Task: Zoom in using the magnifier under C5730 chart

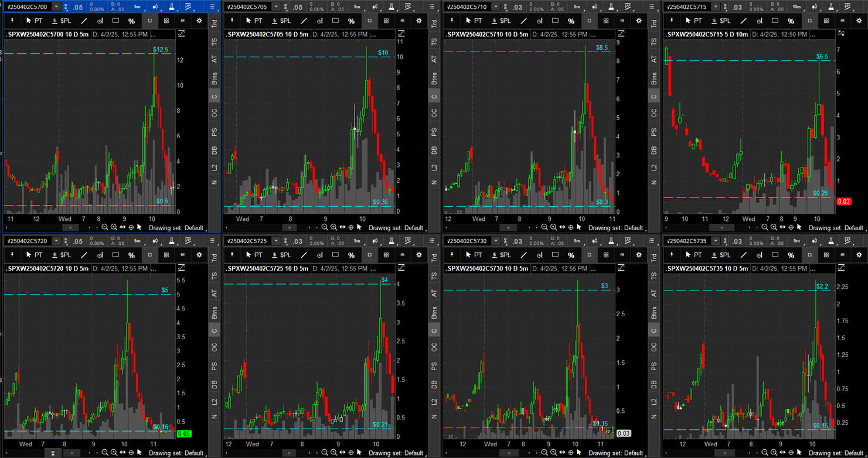Action: [x=553, y=452]
